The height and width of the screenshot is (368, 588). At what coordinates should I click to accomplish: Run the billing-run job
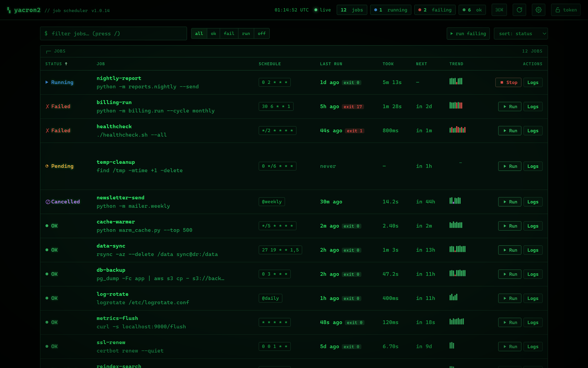(x=510, y=107)
